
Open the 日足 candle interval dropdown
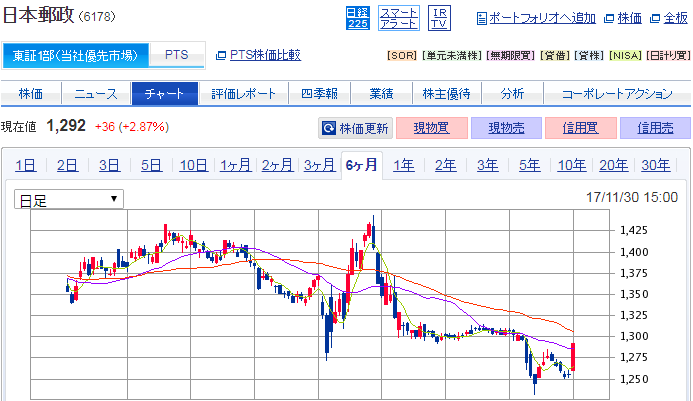(69, 199)
